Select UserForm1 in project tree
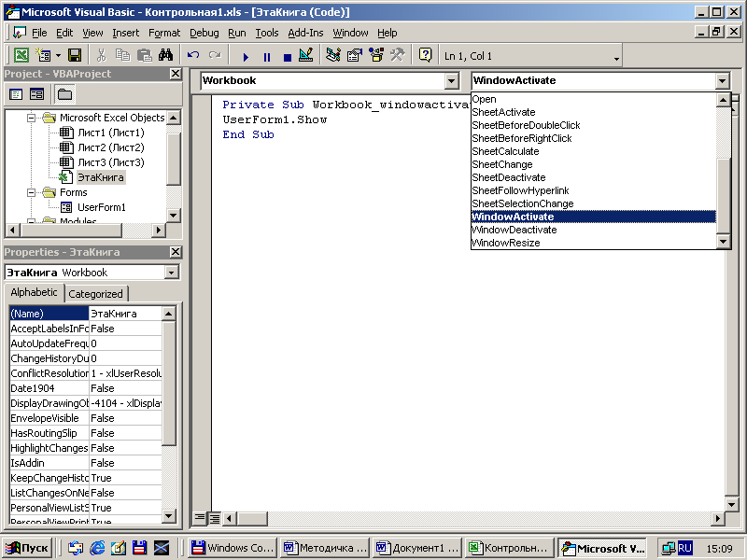747x560 pixels. coord(102,207)
